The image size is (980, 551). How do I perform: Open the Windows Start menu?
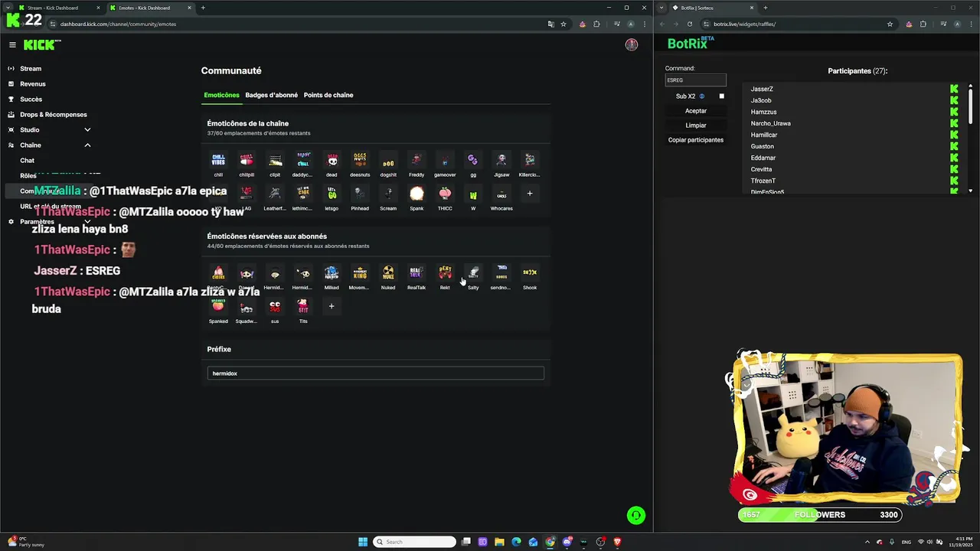point(363,542)
